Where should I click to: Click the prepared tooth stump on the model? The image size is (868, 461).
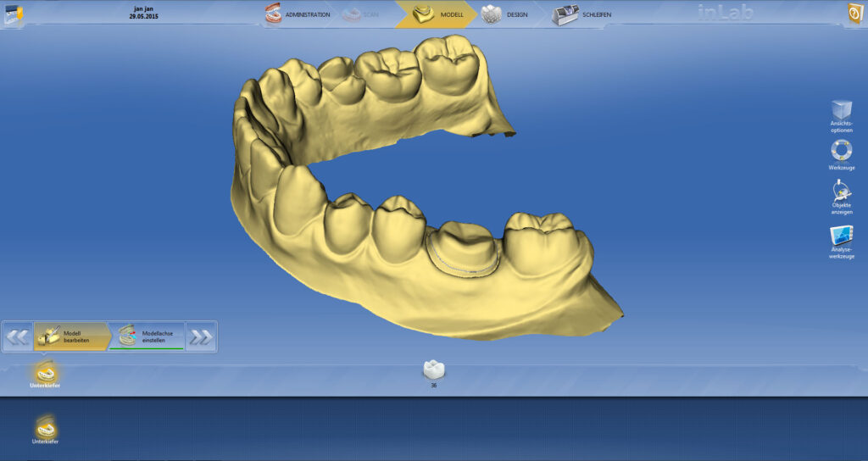pyautogui.click(x=463, y=247)
